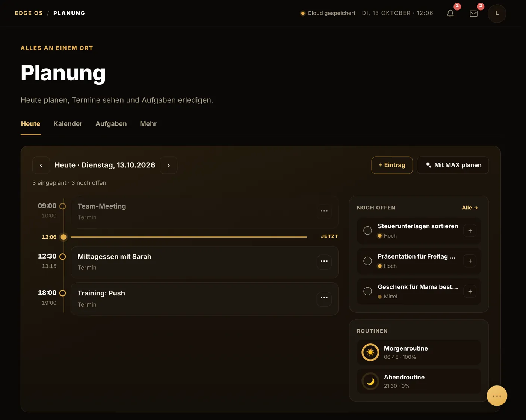Mark Steuerunterlagen sortieren as done
This screenshot has height=420, width=526.
[x=367, y=230]
